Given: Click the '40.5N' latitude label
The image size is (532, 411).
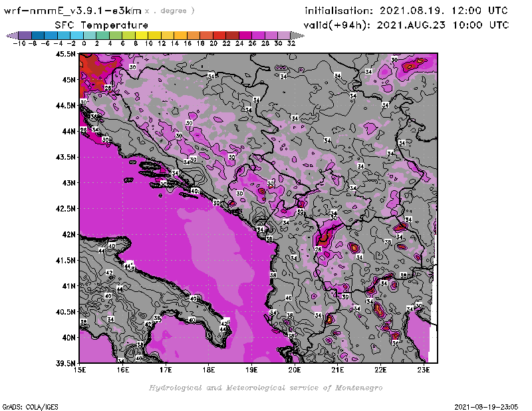Looking at the screenshot, I should click(x=65, y=312).
